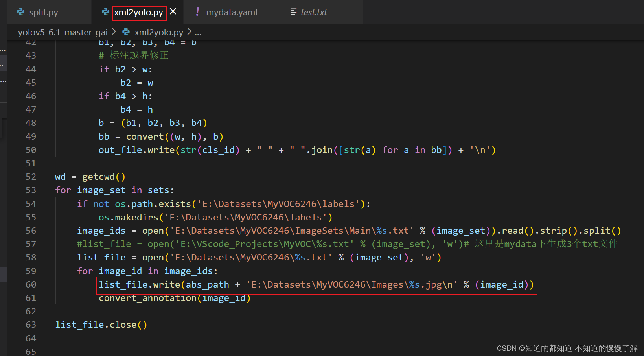Click the os.makedirs line with labels path
The height and width of the screenshot is (356, 644).
(x=215, y=218)
